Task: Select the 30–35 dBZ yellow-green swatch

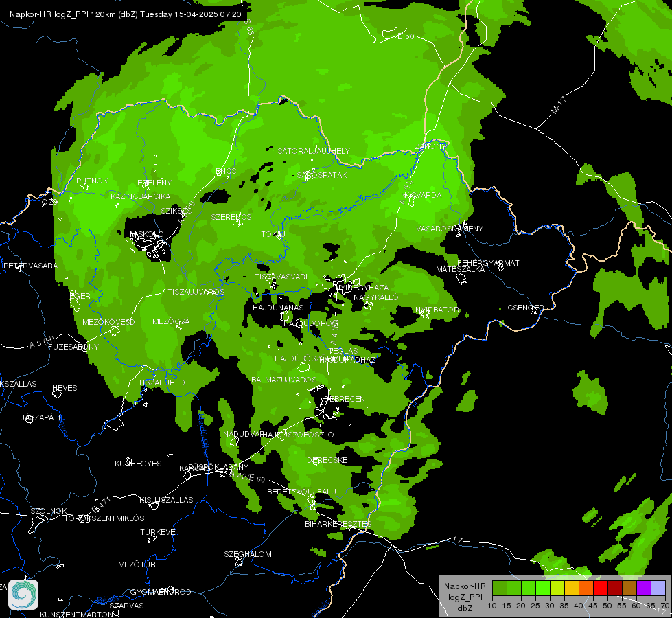Action: point(557,588)
